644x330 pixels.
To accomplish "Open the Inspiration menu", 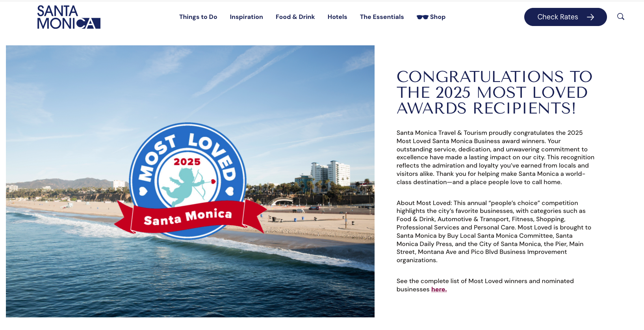I will pyautogui.click(x=247, y=17).
